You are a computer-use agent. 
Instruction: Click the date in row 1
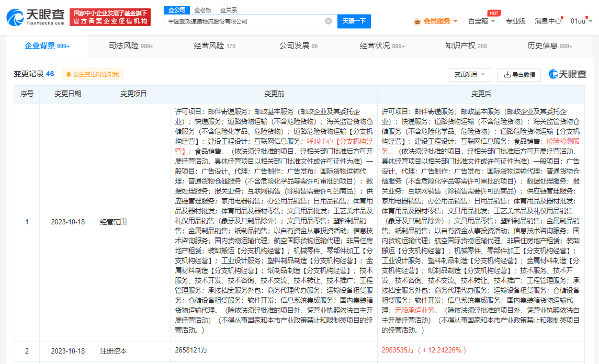point(67,222)
